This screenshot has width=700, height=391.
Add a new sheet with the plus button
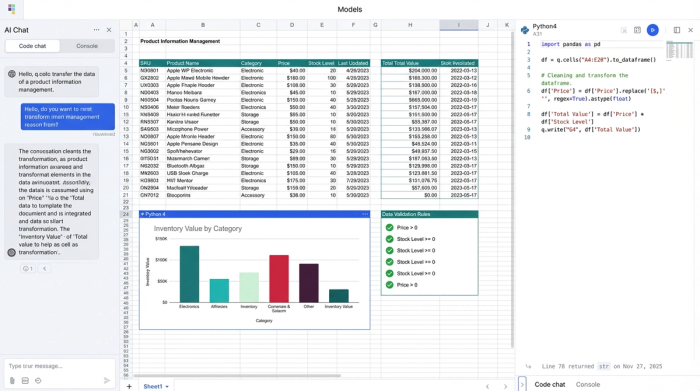pyautogui.click(x=129, y=387)
